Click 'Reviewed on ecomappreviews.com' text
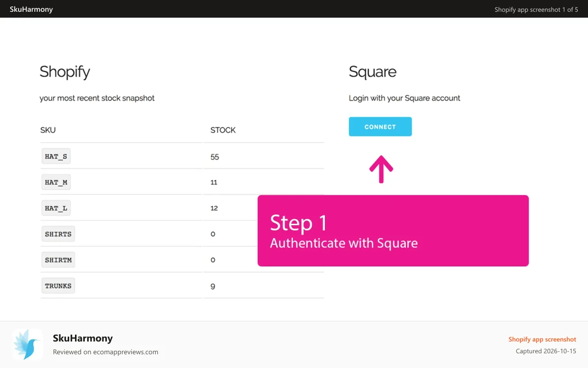 [x=105, y=352]
